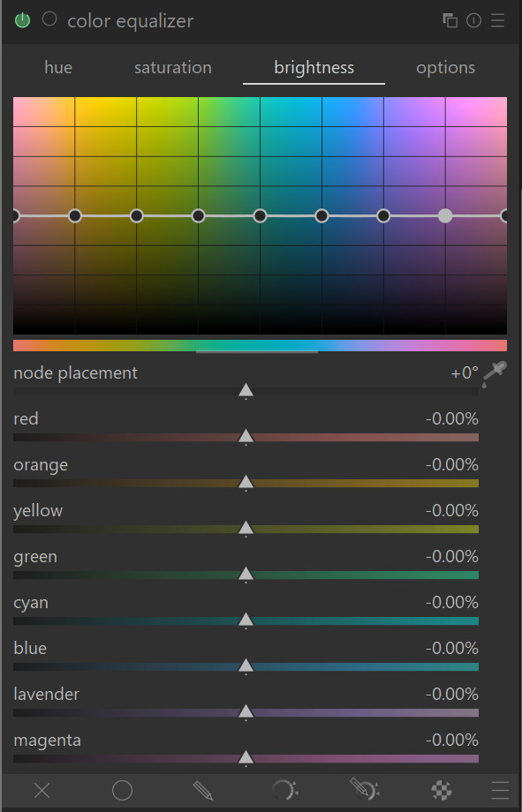
Task: Click the color equalizer module title
Action: 130,21
